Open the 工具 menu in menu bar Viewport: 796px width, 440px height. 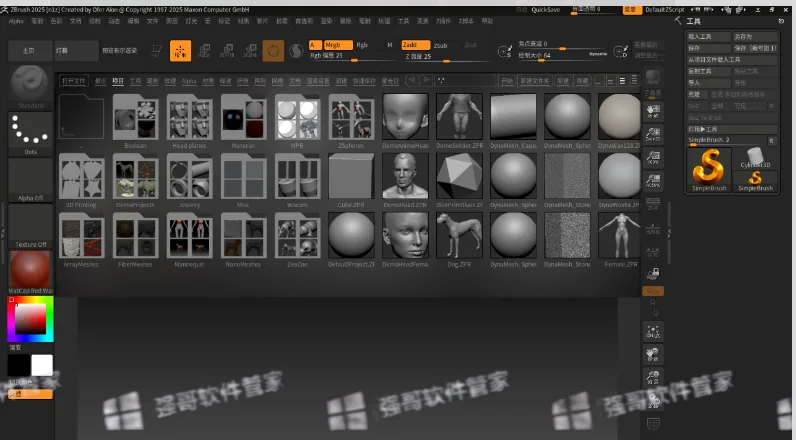click(404, 21)
